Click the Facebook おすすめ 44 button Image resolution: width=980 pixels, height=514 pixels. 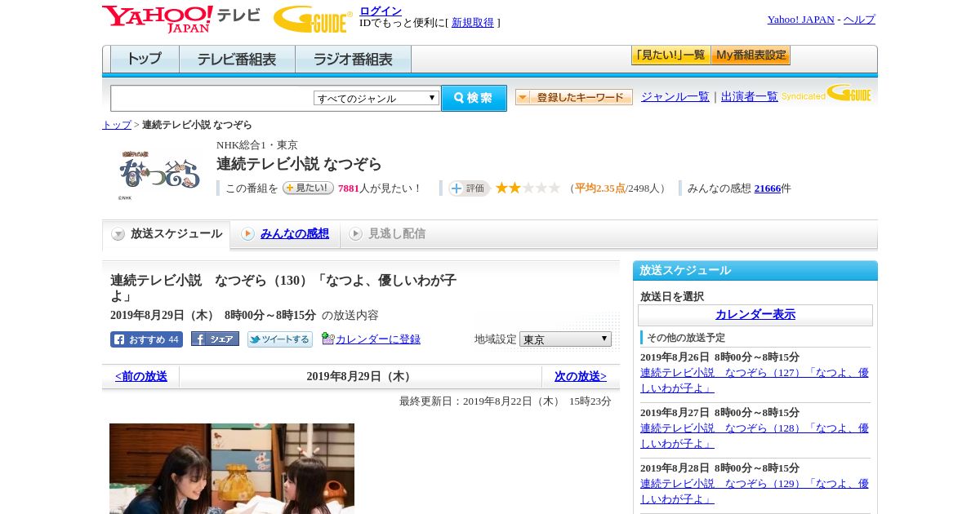coord(146,339)
